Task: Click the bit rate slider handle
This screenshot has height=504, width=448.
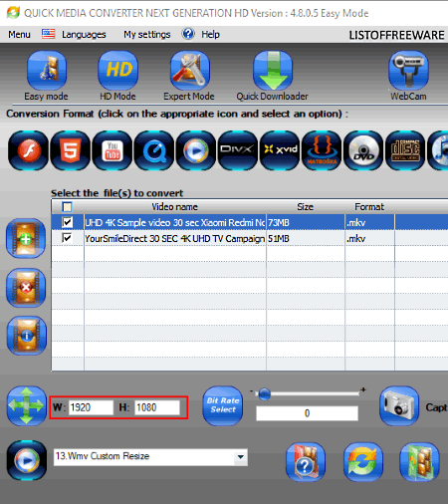Action: 264,394
